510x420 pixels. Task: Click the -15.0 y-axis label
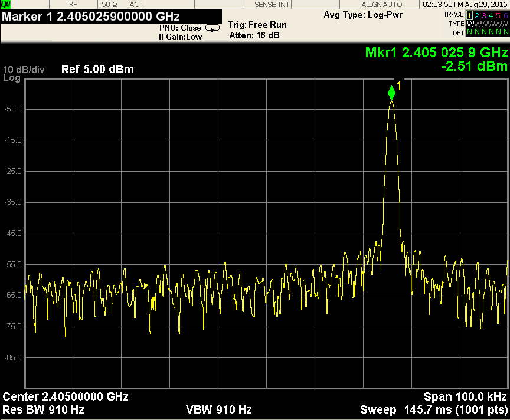point(13,140)
